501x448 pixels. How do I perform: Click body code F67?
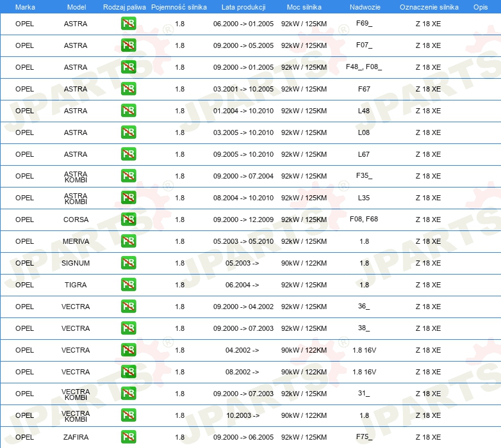click(x=364, y=89)
